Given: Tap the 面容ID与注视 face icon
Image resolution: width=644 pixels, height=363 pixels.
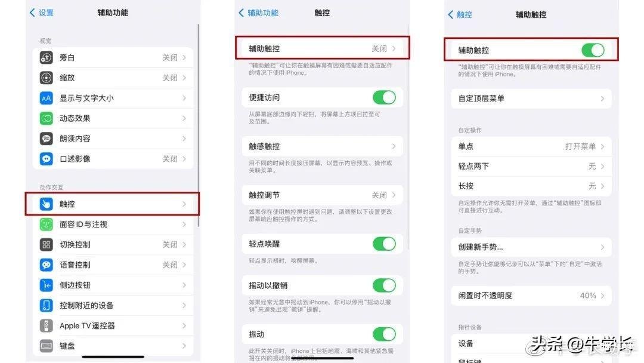Looking at the screenshot, I should 46,224.
